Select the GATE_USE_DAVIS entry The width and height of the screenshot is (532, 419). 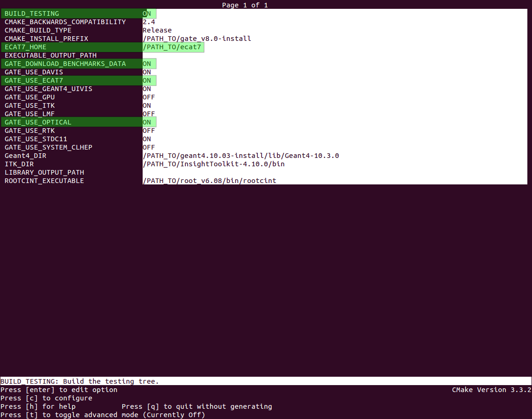point(33,72)
